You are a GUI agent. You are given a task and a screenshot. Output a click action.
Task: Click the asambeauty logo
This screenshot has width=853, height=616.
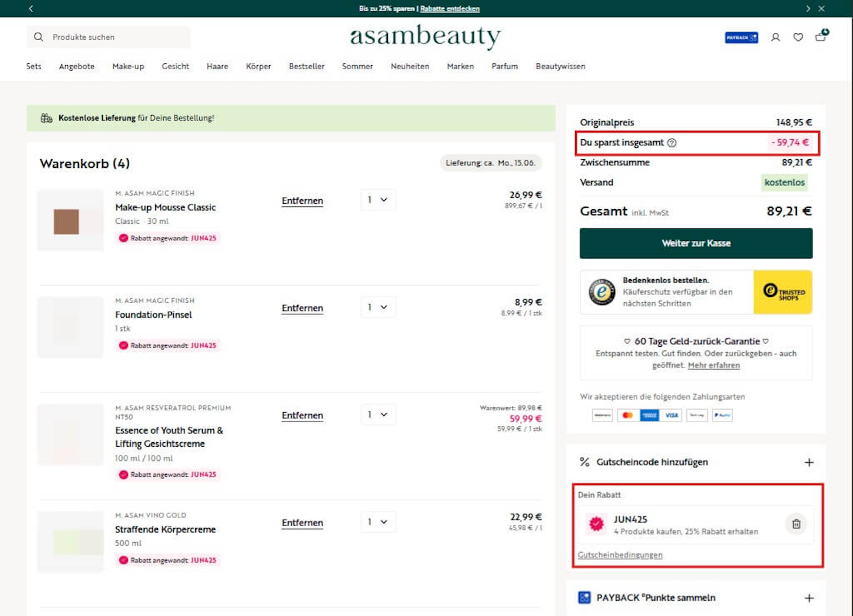pos(426,37)
